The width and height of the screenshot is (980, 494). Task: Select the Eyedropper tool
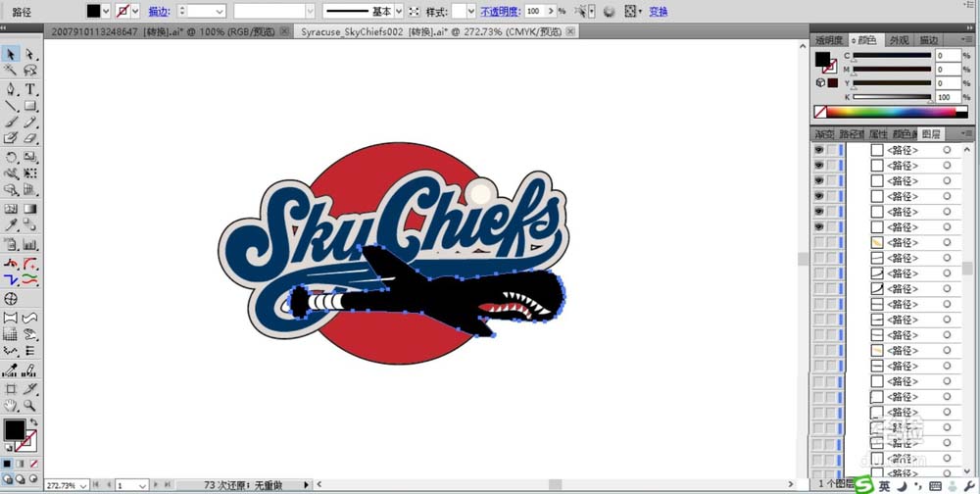pyautogui.click(x=11, y=225)
